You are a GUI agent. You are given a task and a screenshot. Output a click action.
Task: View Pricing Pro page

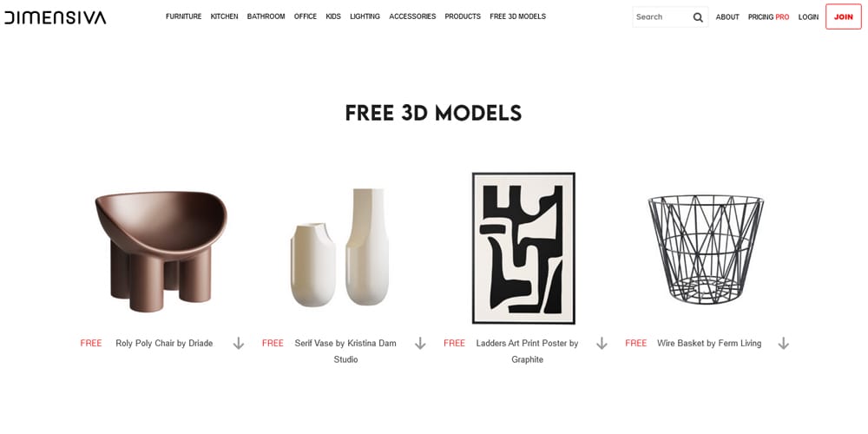coord(768,17)
